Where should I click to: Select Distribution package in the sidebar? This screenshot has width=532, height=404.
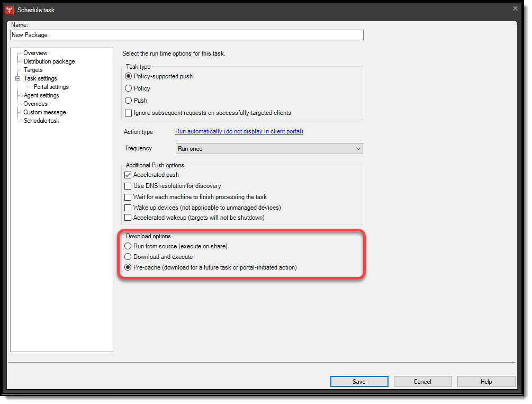click(x=49, y=61)
